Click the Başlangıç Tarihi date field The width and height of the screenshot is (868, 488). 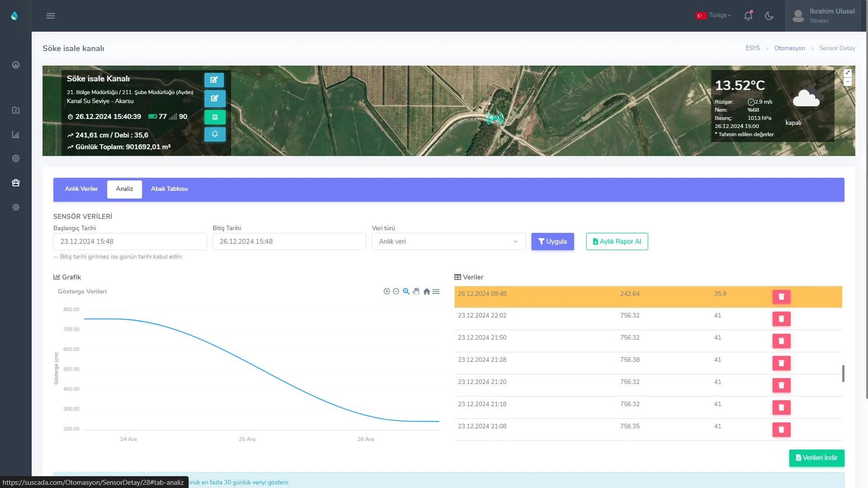pos(130,242)
